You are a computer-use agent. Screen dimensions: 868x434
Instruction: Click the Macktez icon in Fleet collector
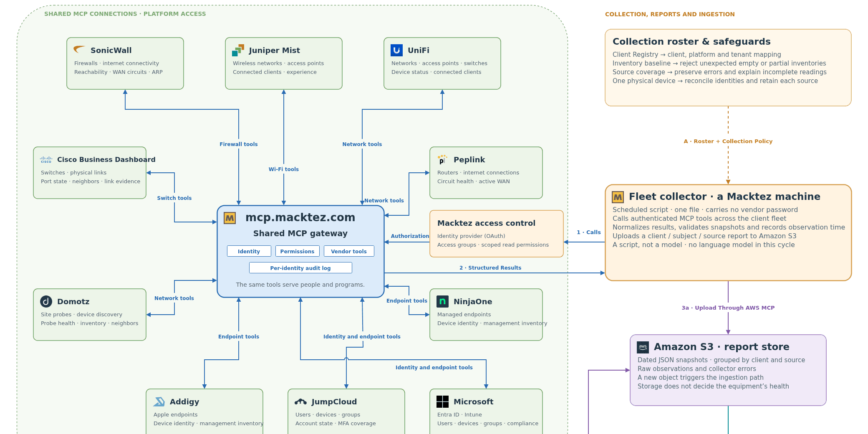[x=618, y=197]
